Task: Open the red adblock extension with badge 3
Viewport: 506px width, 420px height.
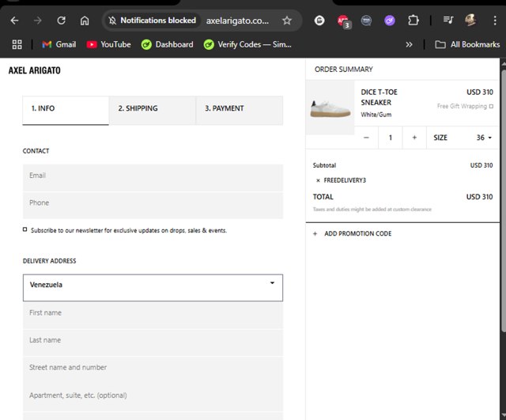Action: pyautogui.click(x=343, y=21)
